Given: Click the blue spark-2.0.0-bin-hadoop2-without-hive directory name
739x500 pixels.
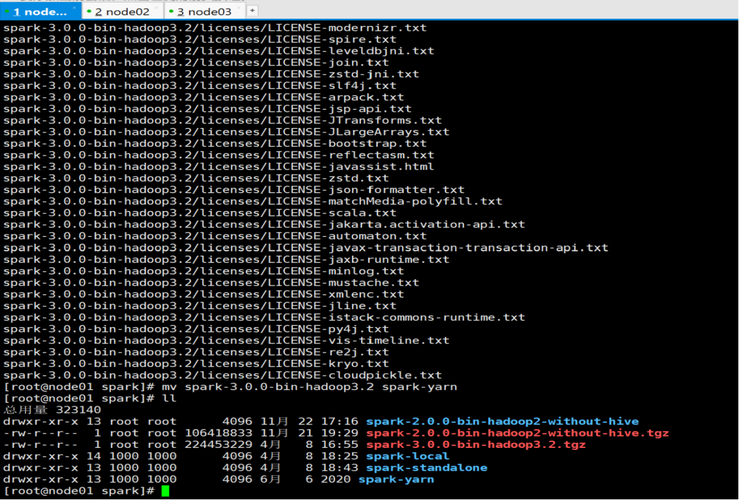Looking at the screenshot, I should 502,422.
